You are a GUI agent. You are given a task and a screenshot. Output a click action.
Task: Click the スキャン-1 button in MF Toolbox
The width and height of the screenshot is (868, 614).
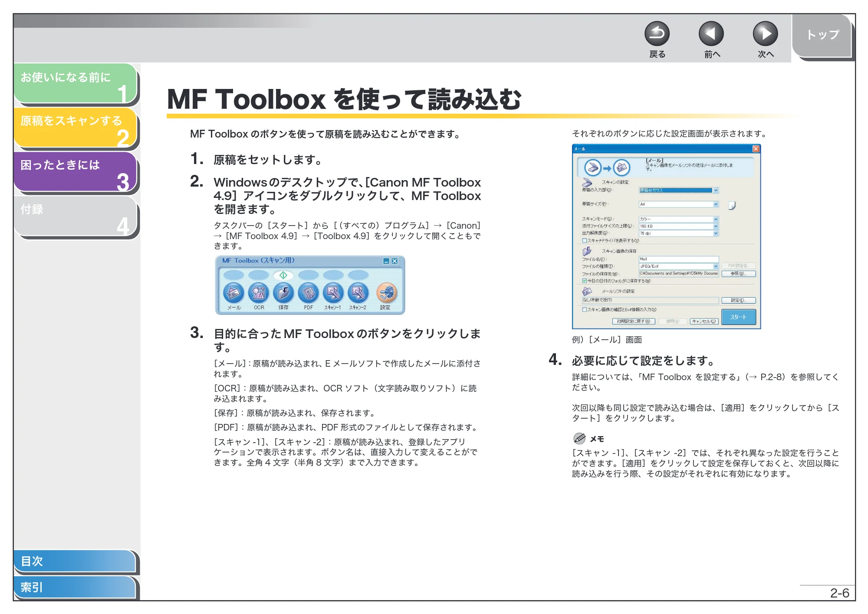pyautogui.click(x=333, y=293)
